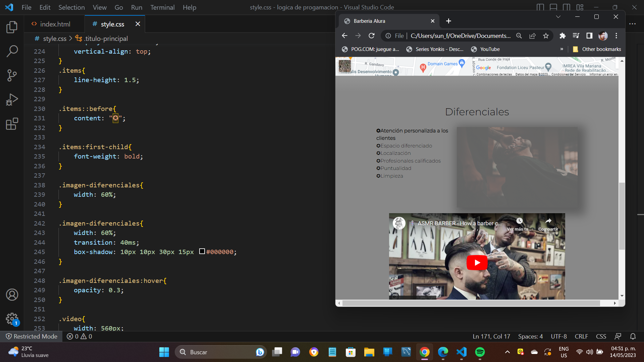Screen dimensions: 644x362
Task: Expand the breadcrumb titulo-principal item
Action: [105, 39]
